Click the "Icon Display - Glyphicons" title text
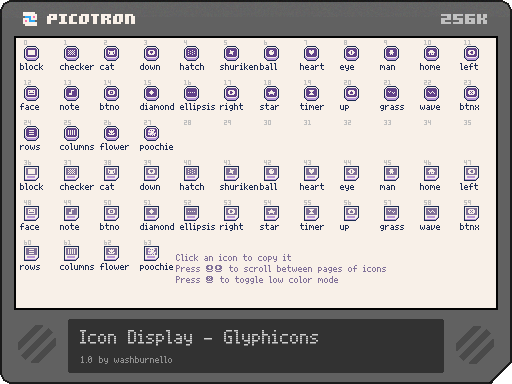This screenshot has height=384, width=512. (199, 337)
